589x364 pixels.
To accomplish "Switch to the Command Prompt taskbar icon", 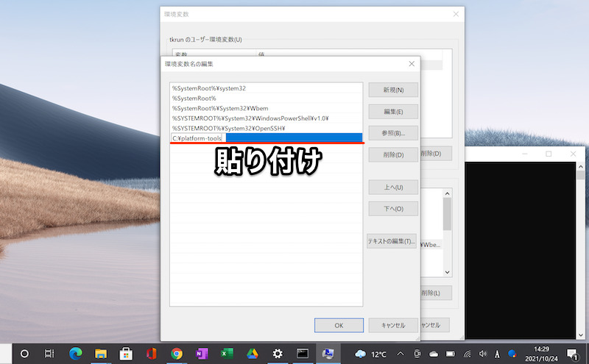I will 303,354.
